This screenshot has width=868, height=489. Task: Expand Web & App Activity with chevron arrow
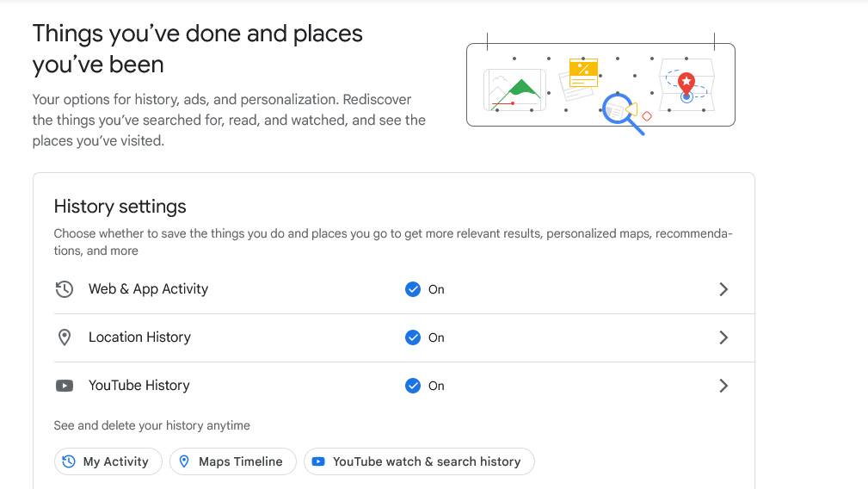tap(723, 289)
